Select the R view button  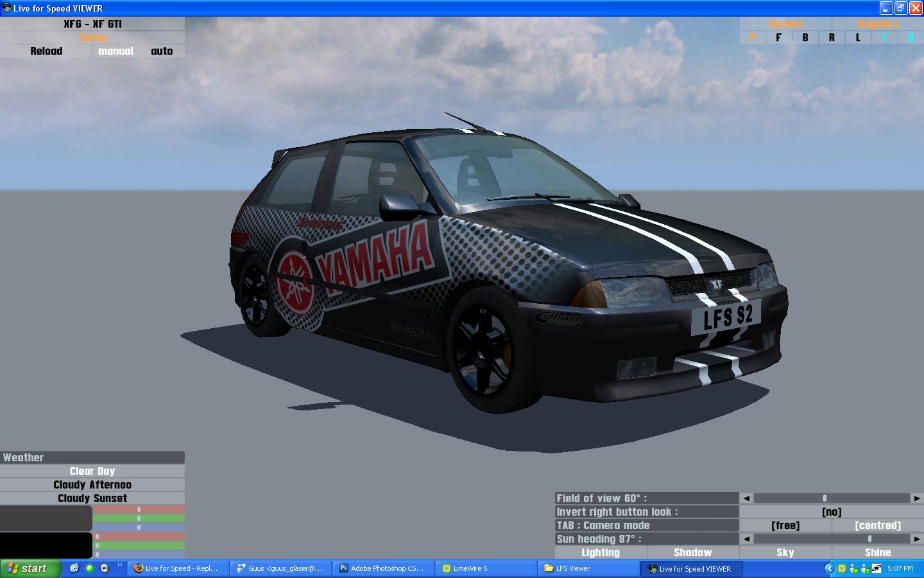(x=832, y=37)
